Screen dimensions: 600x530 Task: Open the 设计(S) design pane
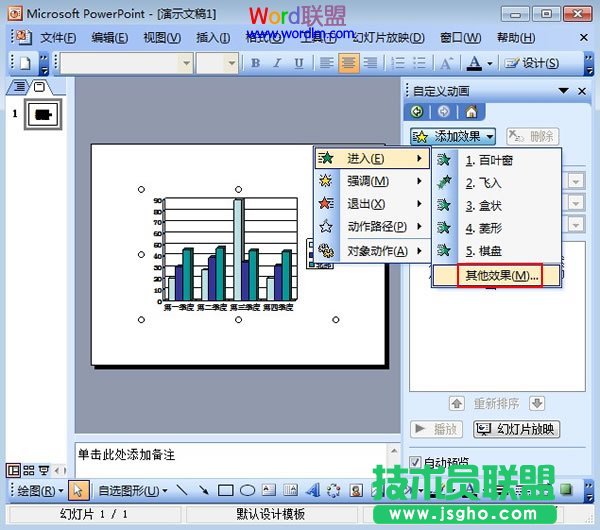532,63
